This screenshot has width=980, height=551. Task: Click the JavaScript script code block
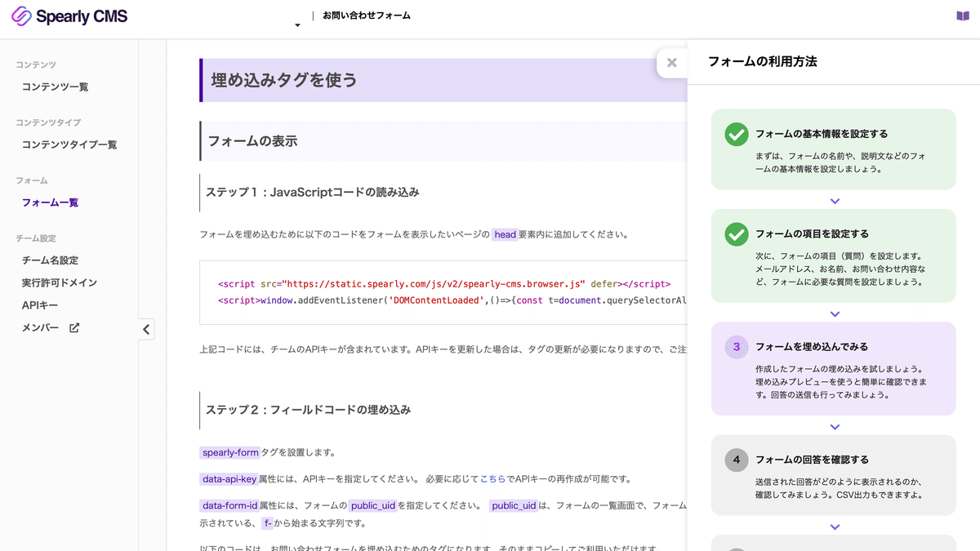(x=443, y=292)
